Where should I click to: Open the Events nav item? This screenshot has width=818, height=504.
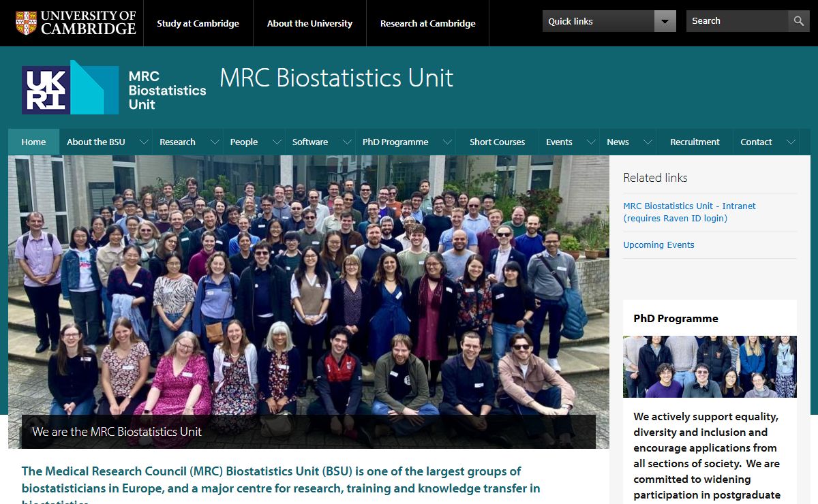[559, 142]
